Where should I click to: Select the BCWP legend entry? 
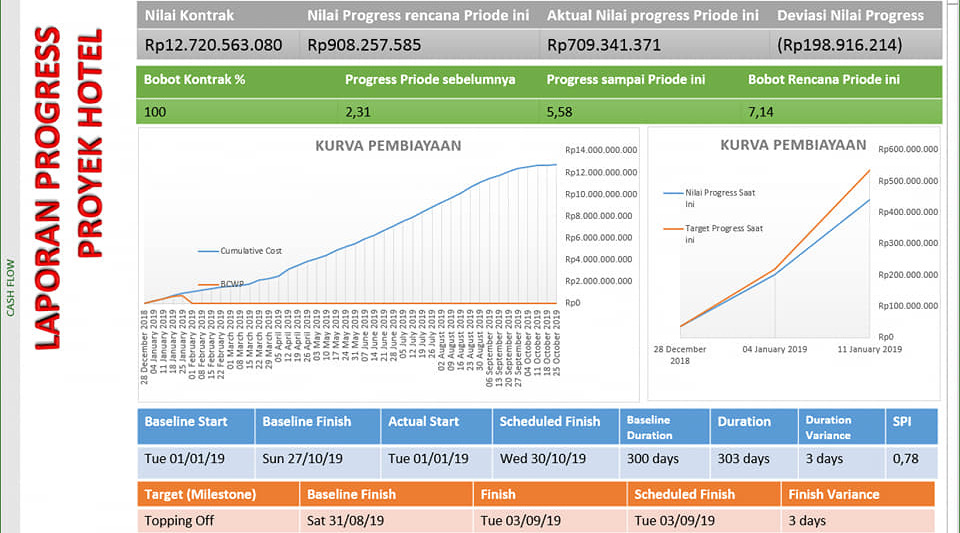pos(232,284)
